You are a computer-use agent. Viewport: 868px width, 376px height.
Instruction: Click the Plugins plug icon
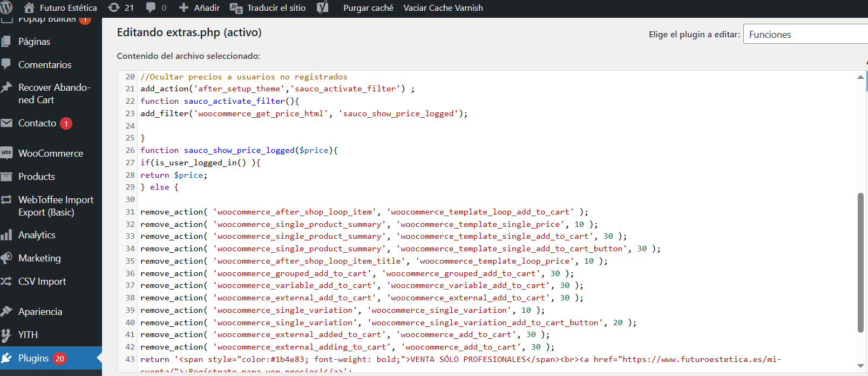coord(6,358)
